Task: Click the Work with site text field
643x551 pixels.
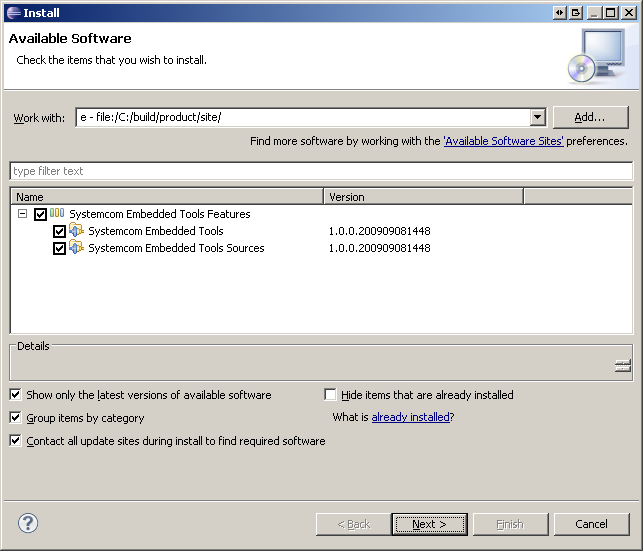Action: [303, 117]
